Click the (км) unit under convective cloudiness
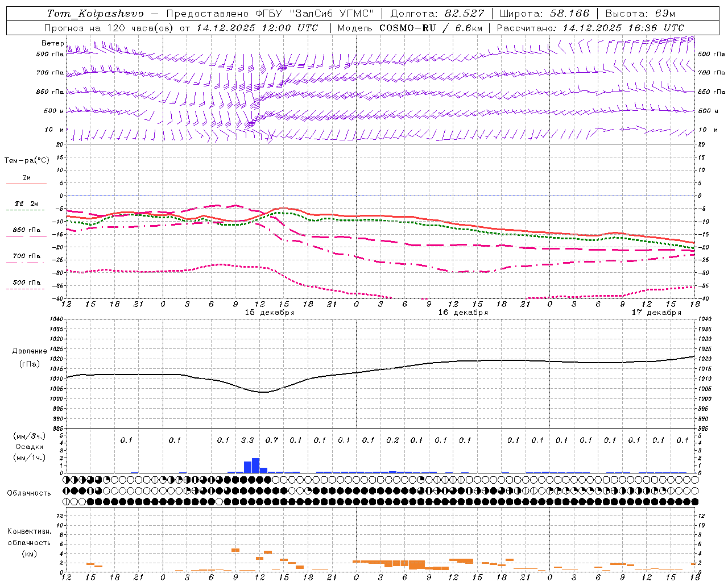728x582 pixels. tap(29, 554)
